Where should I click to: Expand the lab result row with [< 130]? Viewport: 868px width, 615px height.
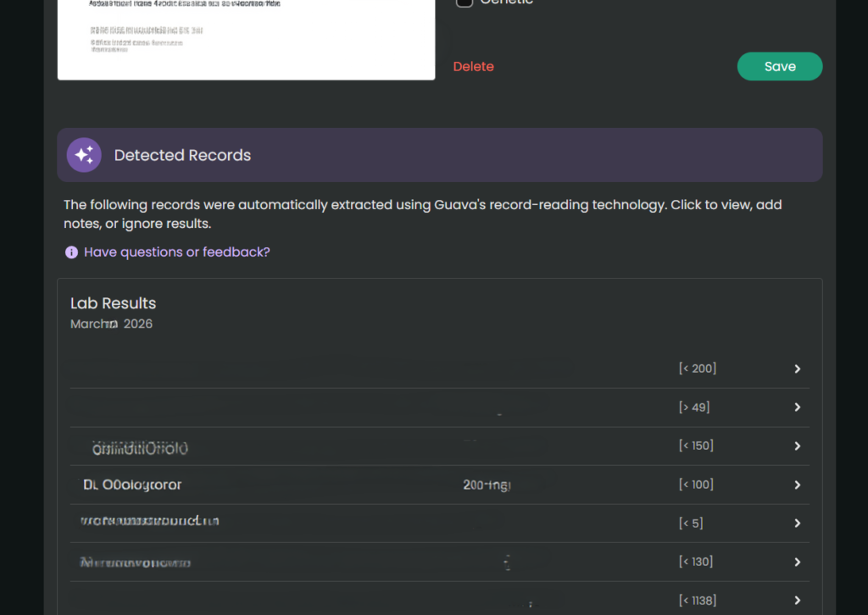click(x=440, y=562)
